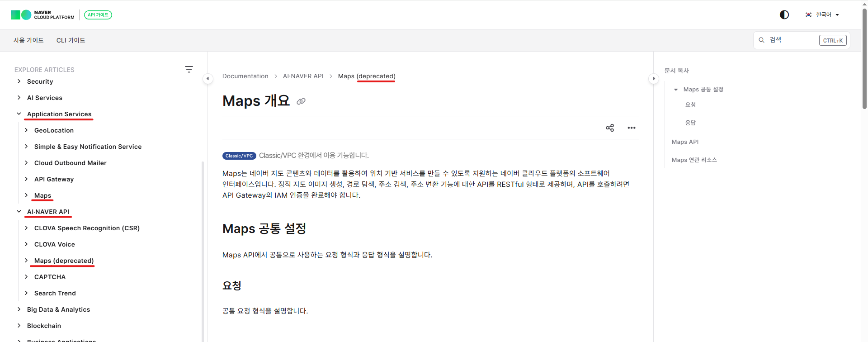Open the CLI 가이드 tab

click(71, 40)
